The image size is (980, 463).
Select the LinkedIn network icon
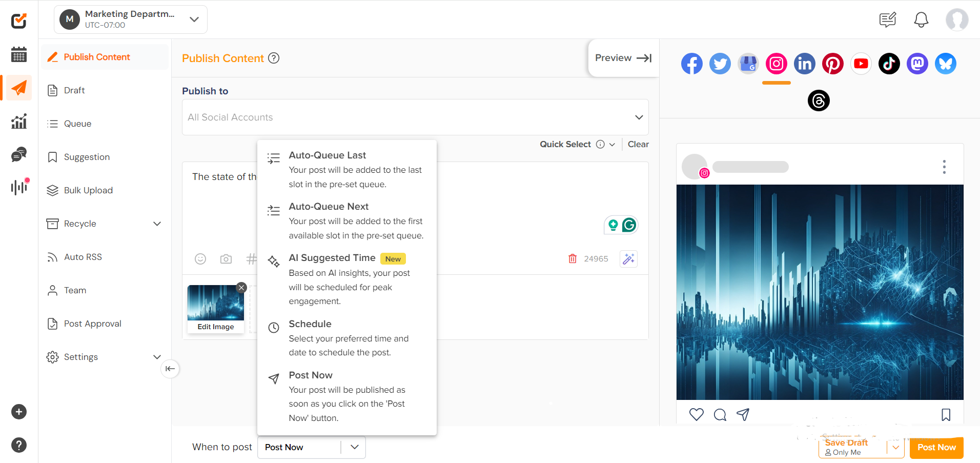(804, 63)
